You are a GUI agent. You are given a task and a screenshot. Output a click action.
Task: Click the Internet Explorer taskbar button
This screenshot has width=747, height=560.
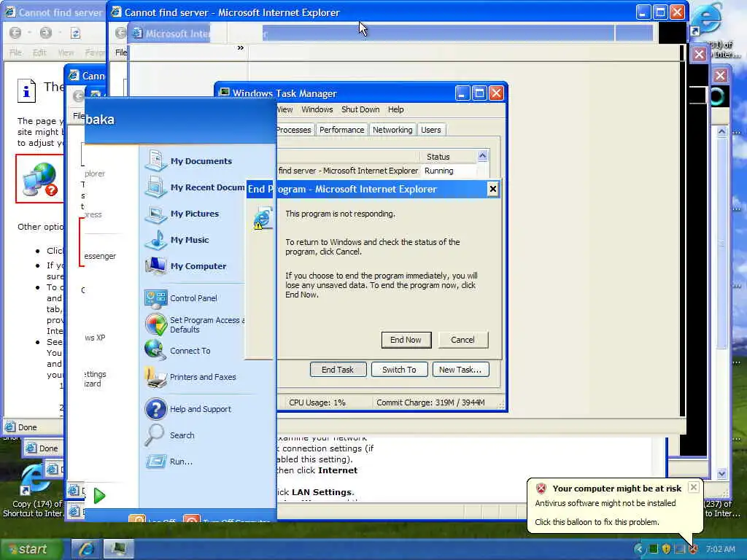coord(86,549)
